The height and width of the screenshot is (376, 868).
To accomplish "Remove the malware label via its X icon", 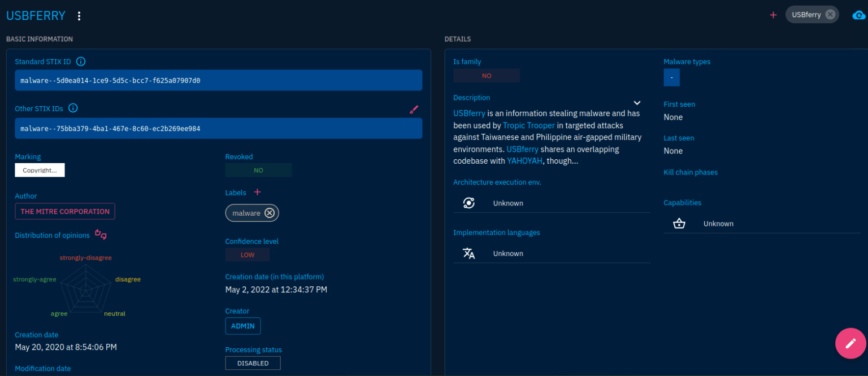I will click(270, 213).
